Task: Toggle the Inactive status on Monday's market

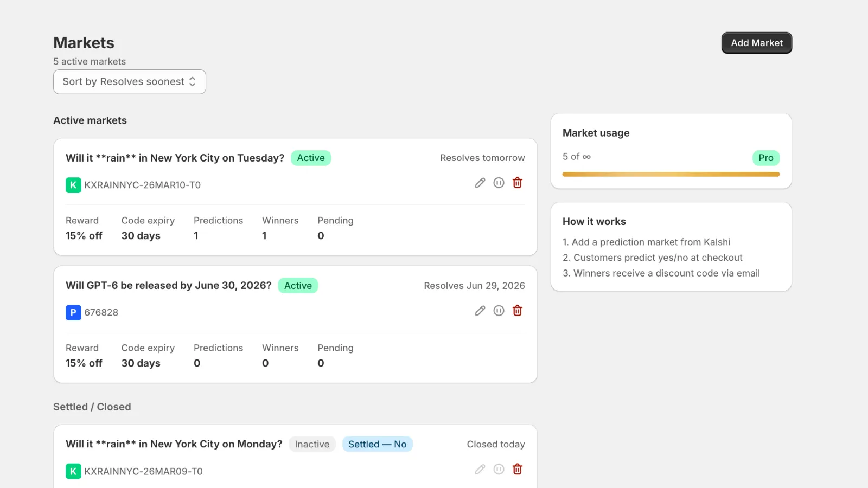Action: (x=312, y=444)
